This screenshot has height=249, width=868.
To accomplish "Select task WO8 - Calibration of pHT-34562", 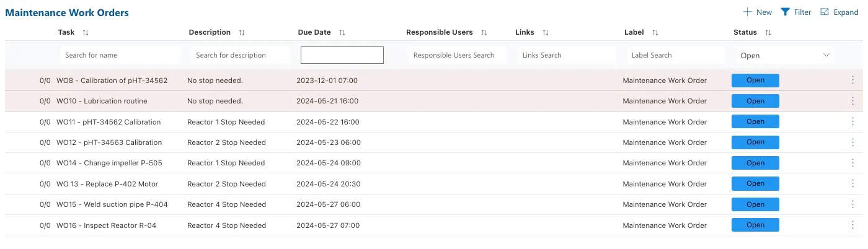I will pos(112,81).
